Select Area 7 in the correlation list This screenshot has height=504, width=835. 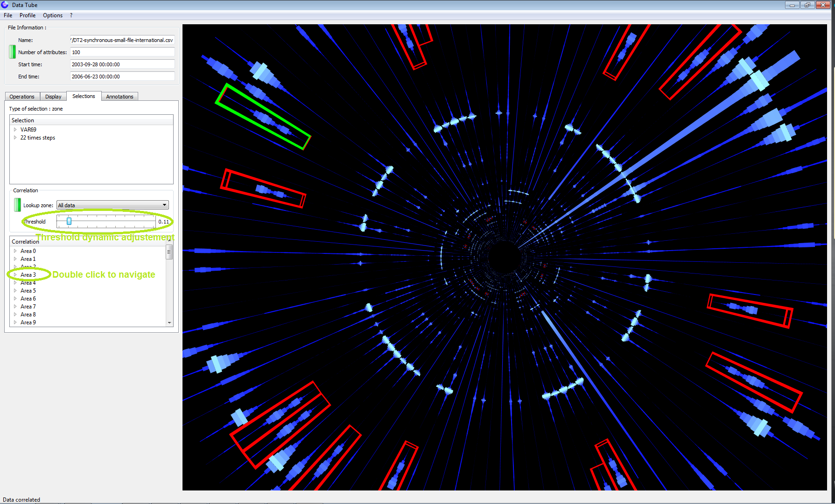click(x=28, y=307)
